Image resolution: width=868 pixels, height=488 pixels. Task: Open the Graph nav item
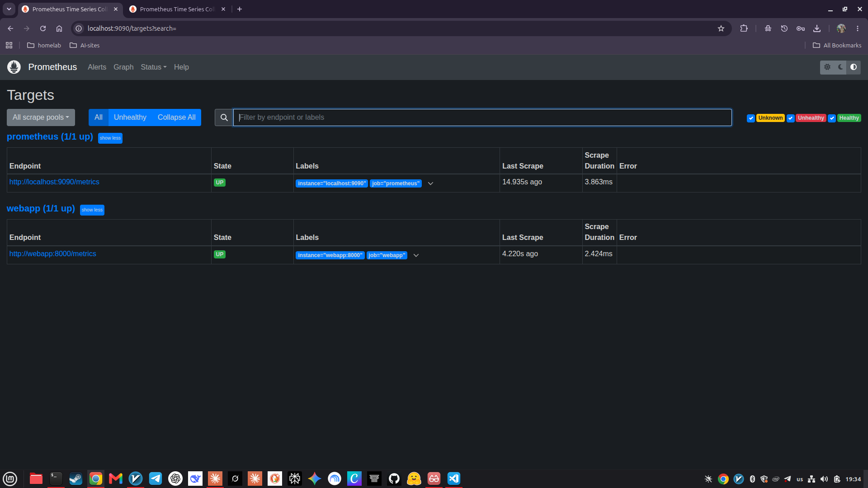tap(123, 67)
